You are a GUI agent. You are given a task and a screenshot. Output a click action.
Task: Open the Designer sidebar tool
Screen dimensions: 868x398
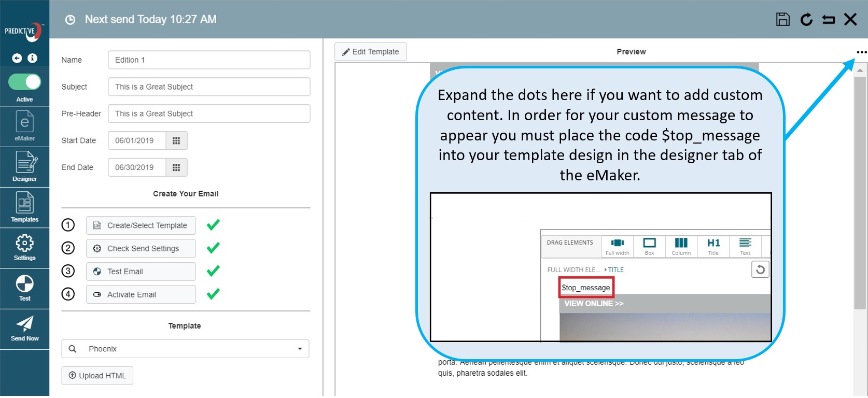point(25,167)
